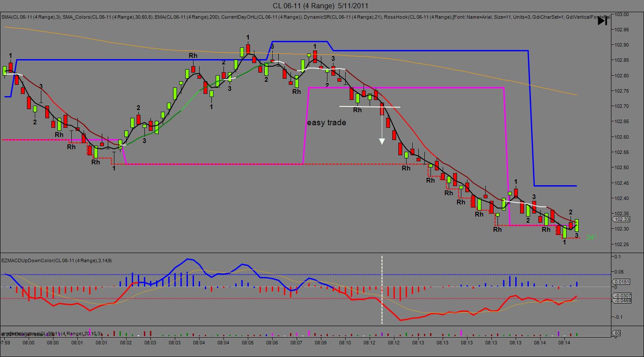Click the 102.45 price axis label
Viewport: 644px width, 357px height.
coord(622,183)
